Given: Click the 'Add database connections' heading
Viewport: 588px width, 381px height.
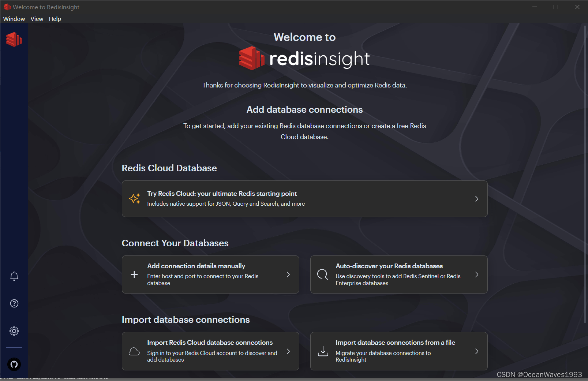Looking at the screenshot, I should [304, 109].
